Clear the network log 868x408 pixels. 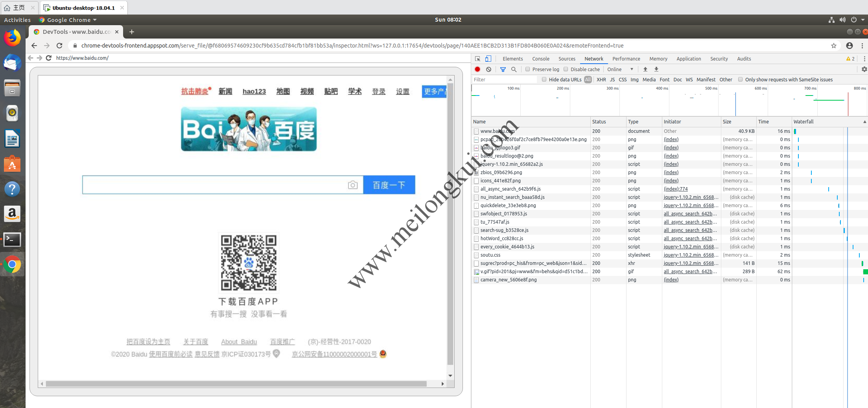[x=488, y=69]
